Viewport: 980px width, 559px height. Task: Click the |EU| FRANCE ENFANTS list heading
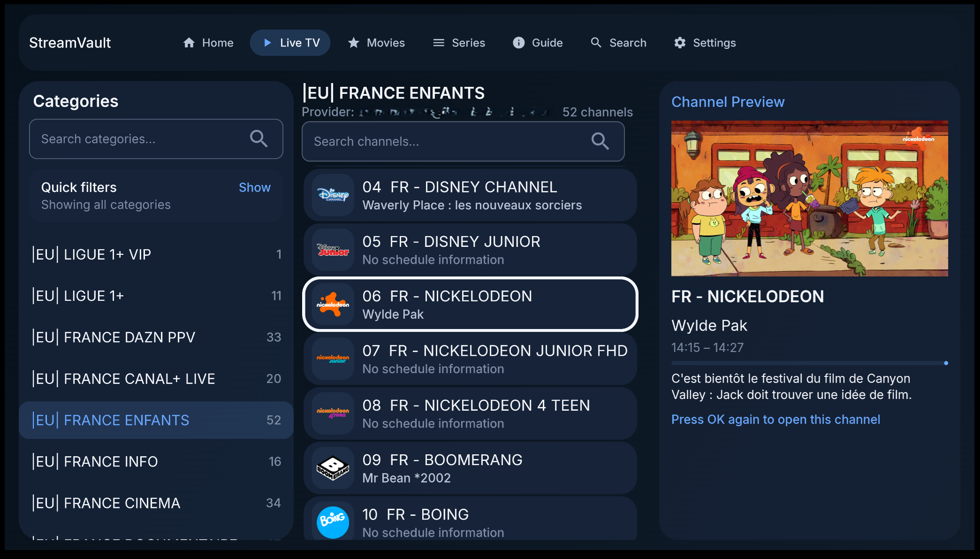pyautogui.click(x=393, y=93)
